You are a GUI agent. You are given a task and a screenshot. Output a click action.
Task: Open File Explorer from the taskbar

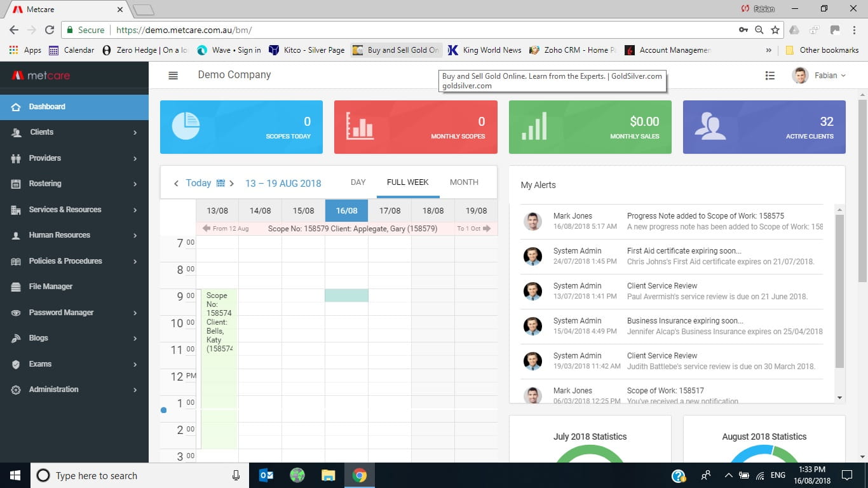[x=328, y=475]
